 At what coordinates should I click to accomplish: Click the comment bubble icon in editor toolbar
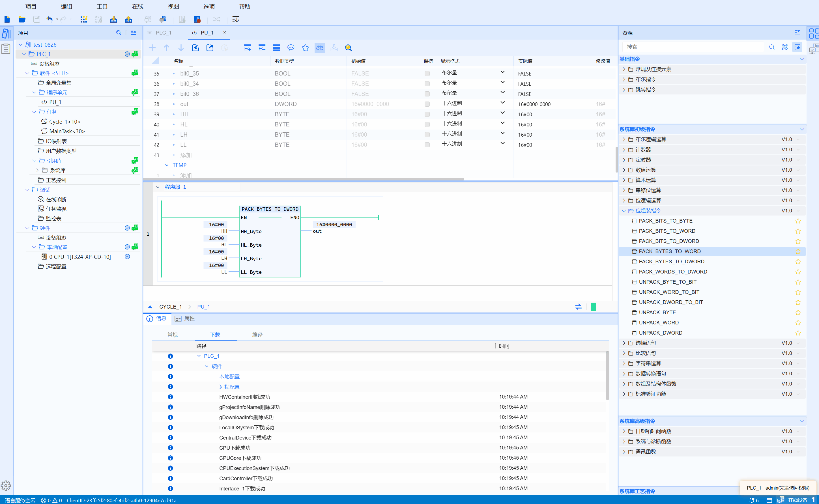point(291,48)
